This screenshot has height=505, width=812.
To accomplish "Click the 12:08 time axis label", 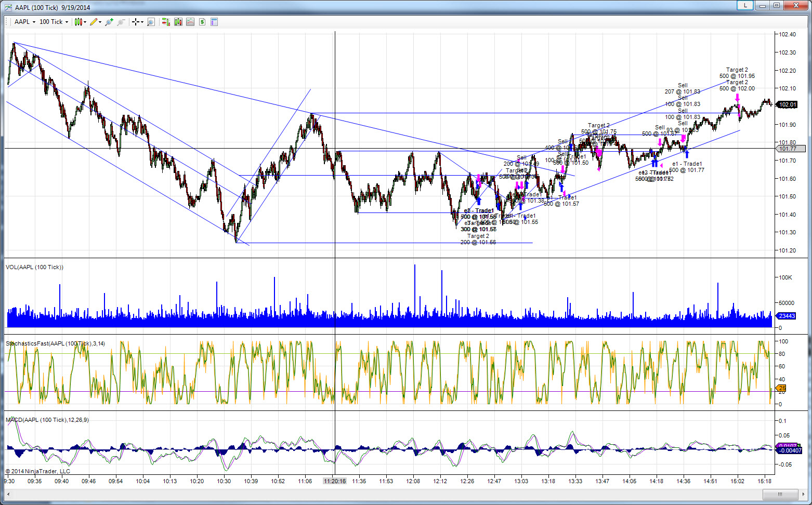I will [x=413, y=481].
